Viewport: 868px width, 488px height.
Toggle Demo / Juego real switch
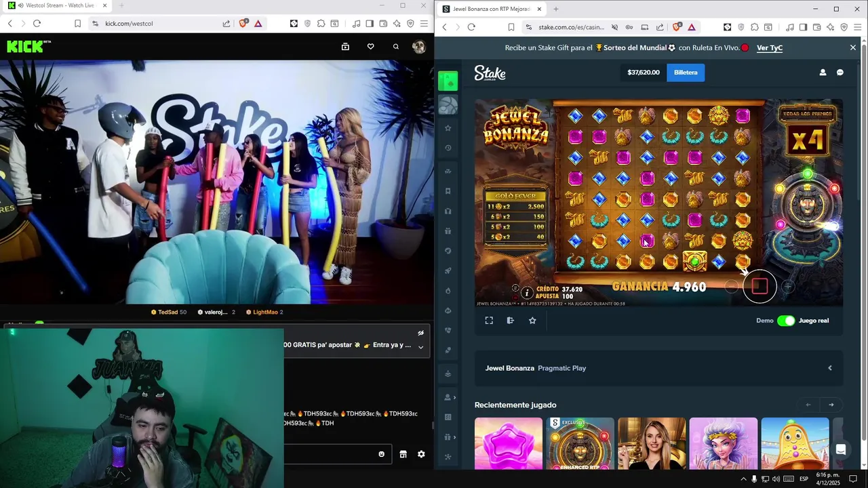(x=786, y=321)
